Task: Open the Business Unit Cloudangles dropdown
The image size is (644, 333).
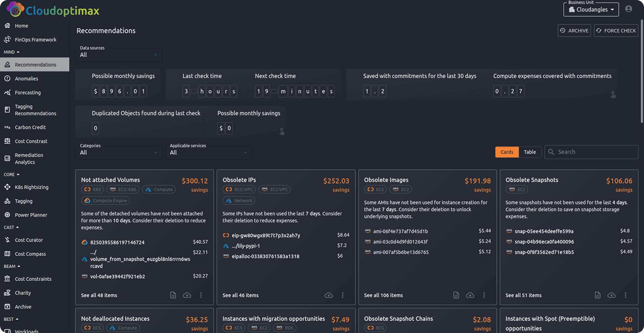Action: [591, 10]
